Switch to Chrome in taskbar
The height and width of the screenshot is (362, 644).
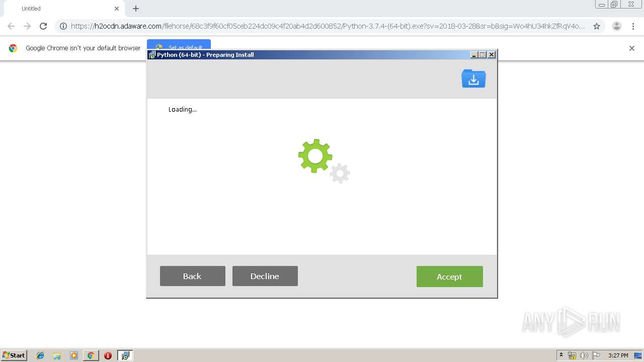[91, 355]
